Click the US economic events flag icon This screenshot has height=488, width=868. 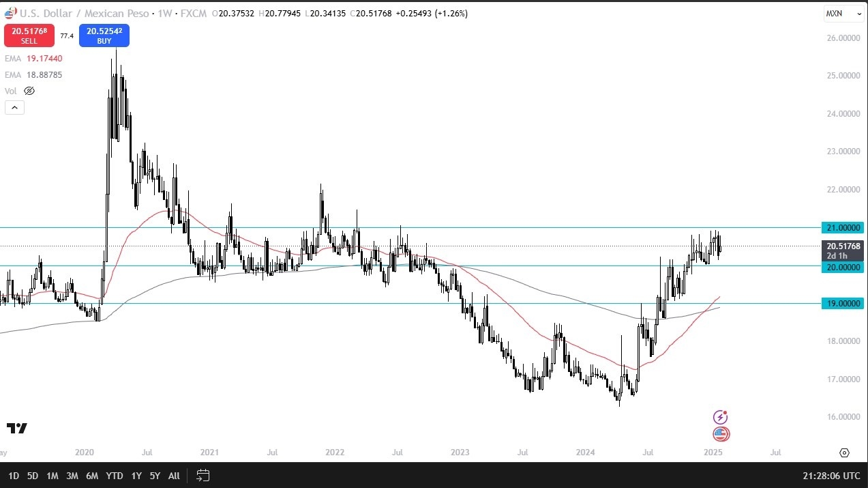point(721,433)
